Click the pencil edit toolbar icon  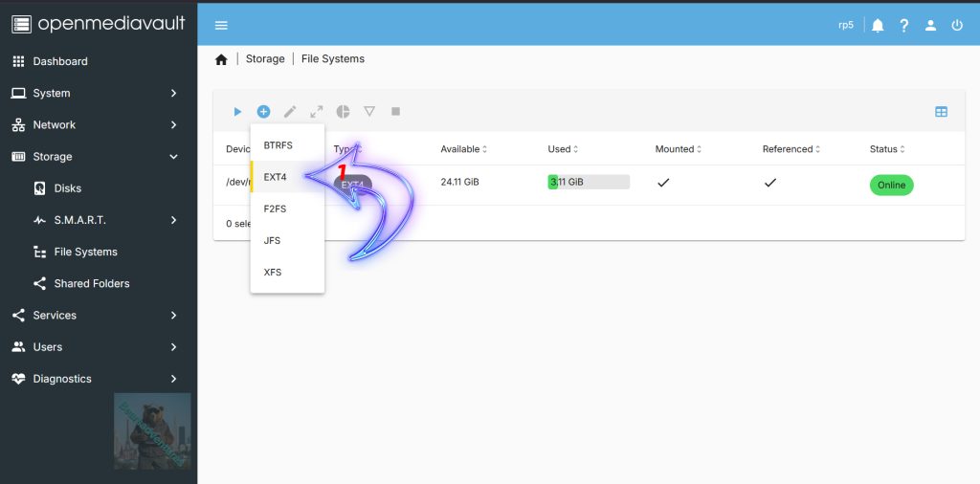[290, 112]
